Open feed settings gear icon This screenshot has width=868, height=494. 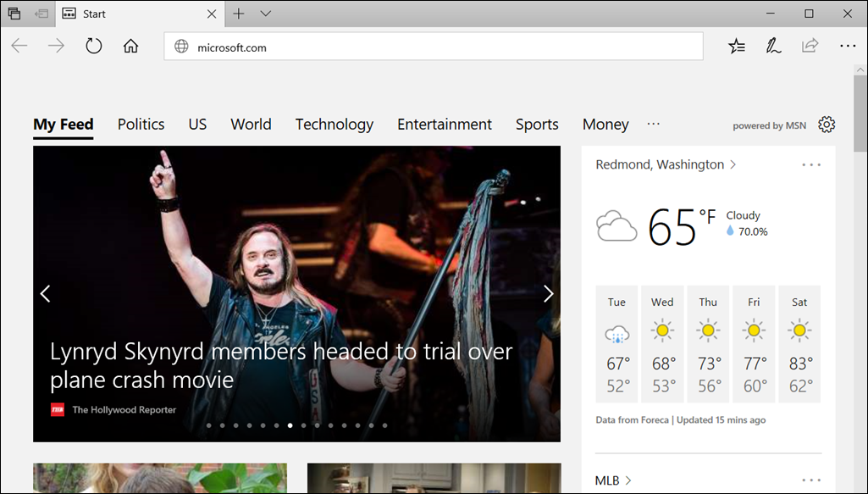point(827,125)
